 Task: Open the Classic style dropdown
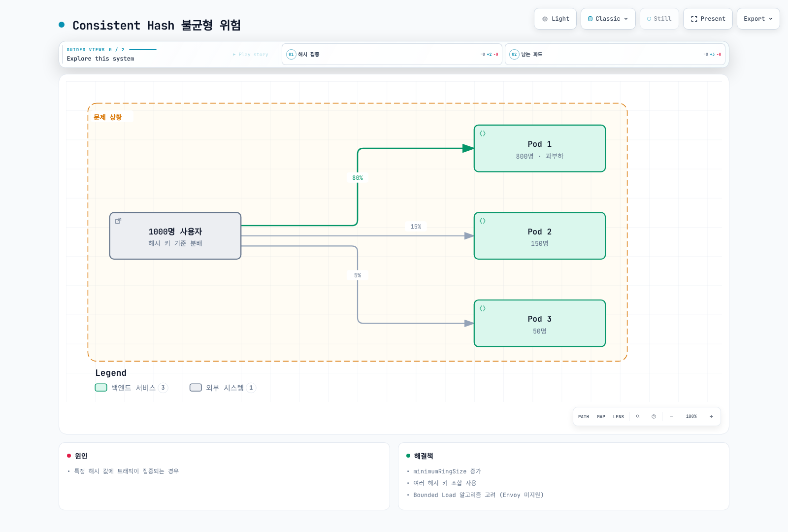(x=608, y=19)
